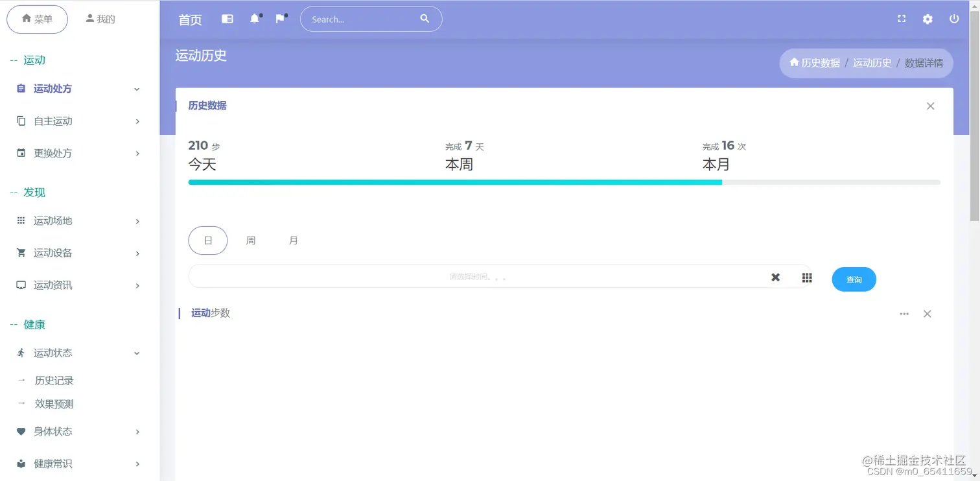Click the teal progress bar
Screen dimensions: 980x481
click(x=455, y=182)
